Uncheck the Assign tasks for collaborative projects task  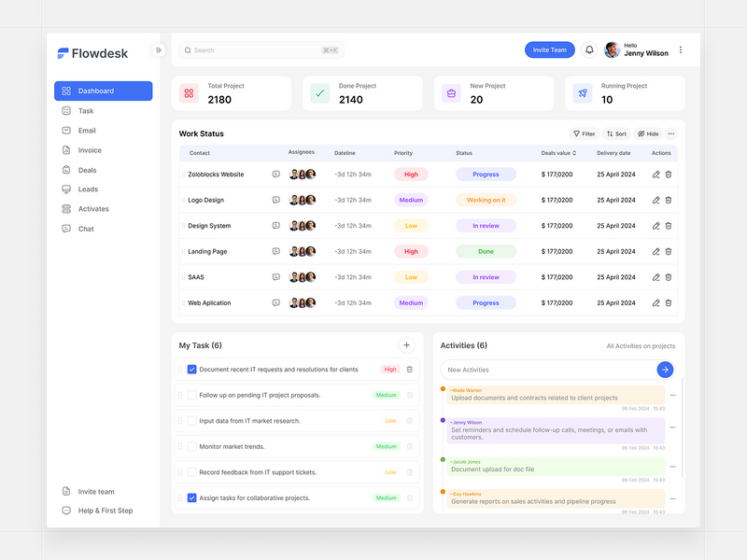click(x=192, y=497)
